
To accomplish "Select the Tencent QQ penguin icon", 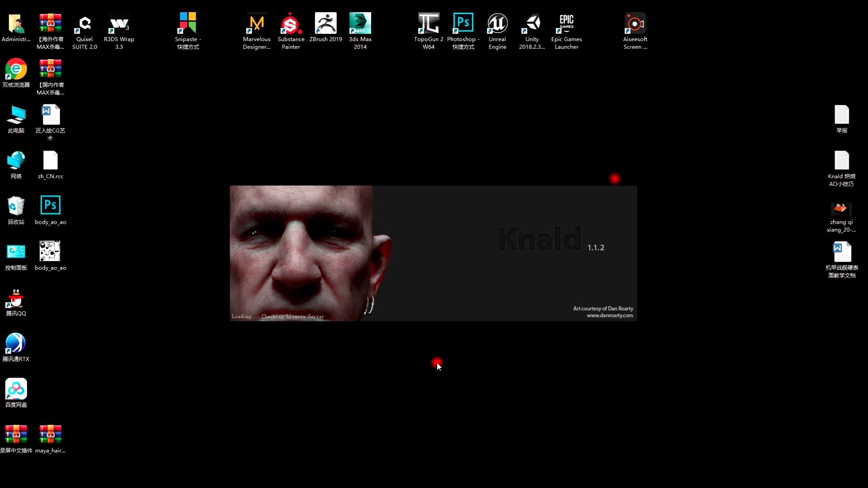I will [x=16, y=298].
